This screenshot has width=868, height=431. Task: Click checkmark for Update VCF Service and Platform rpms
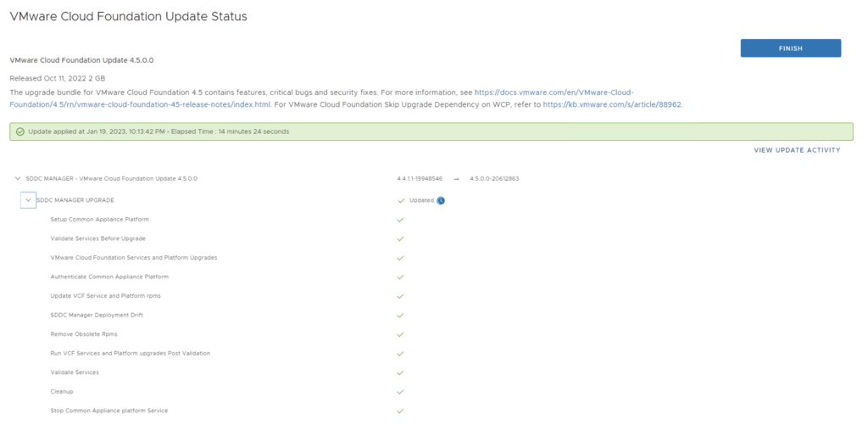coord(400,296)
